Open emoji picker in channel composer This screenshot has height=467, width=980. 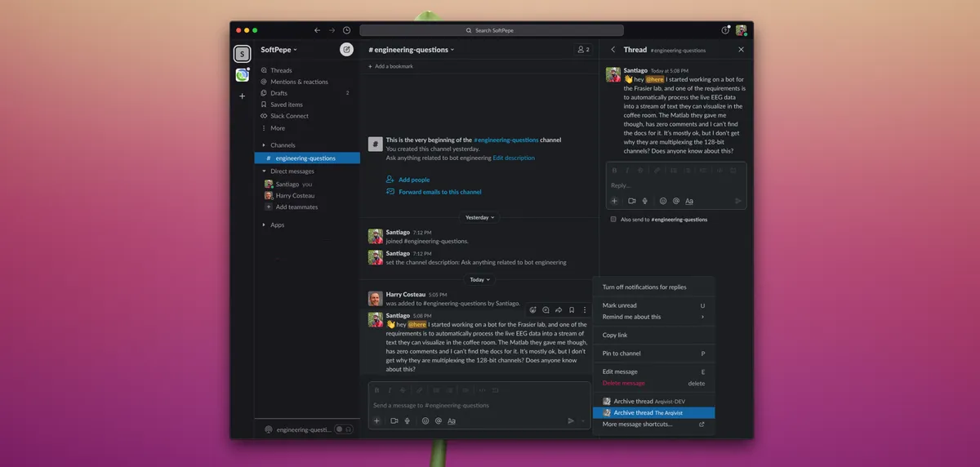point(425,420)
